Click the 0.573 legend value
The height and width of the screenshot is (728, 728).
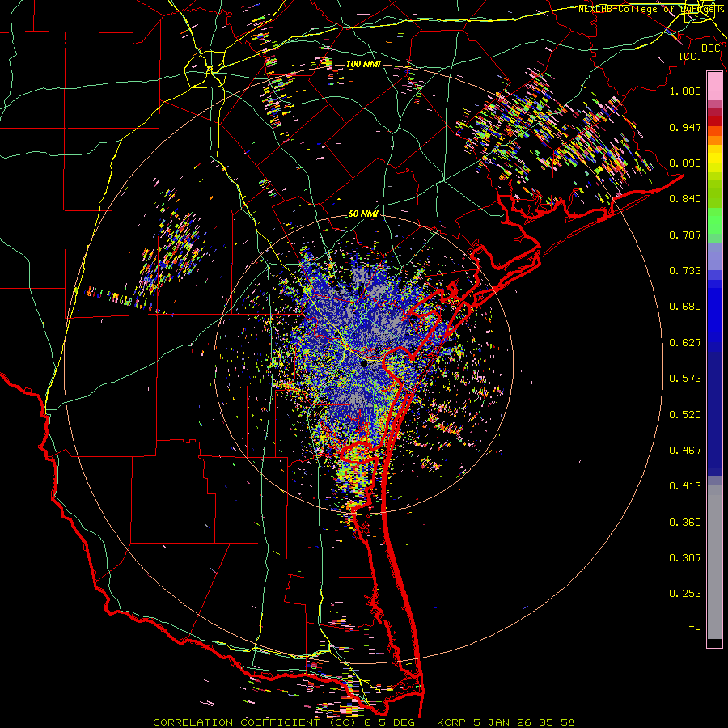[x=685, y=379]
